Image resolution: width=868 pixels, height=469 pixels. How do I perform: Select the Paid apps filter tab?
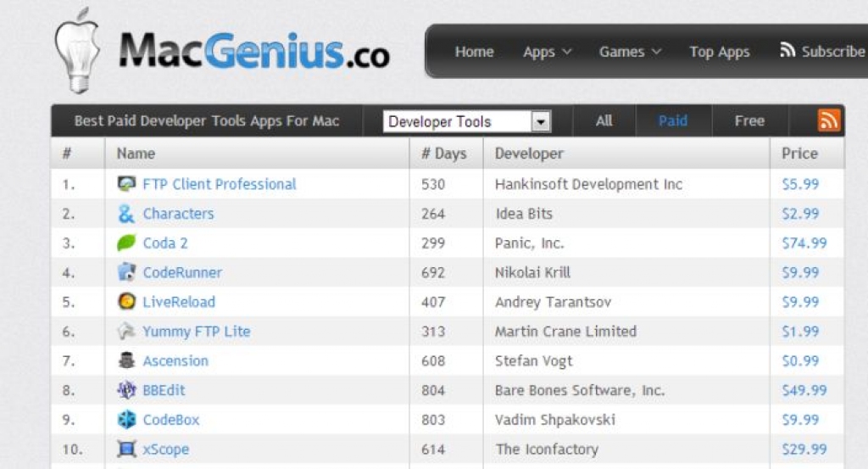(673, 120)
